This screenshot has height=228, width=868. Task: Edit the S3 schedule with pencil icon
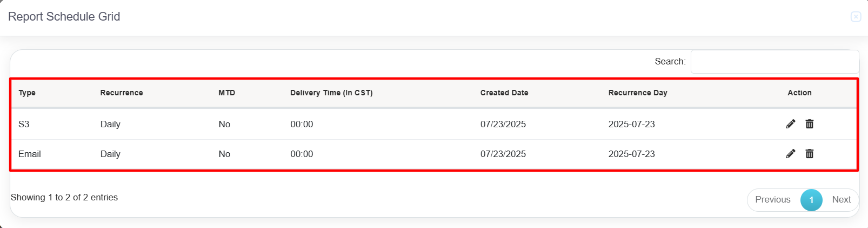(x=791, y=124)
